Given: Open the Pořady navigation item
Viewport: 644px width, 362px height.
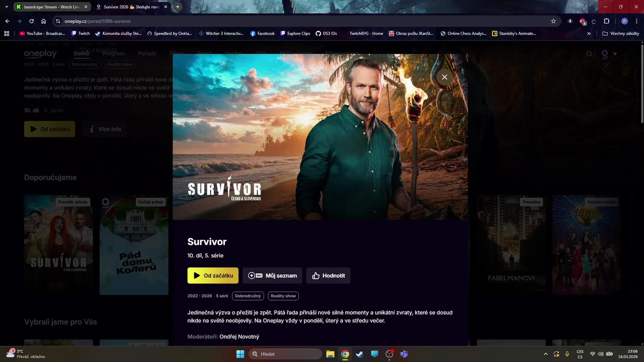Looking at the screenshot, I should click(147, 53).
